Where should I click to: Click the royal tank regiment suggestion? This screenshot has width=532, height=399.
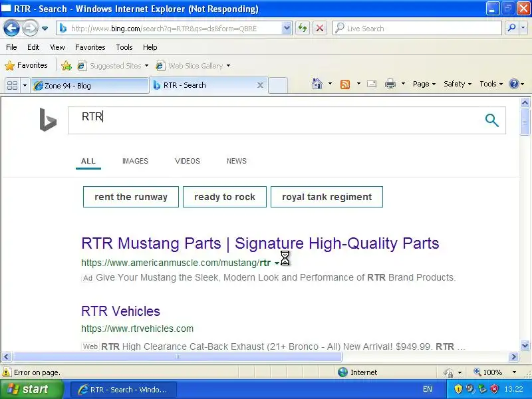pyautogui.click(x=327, y=197)
